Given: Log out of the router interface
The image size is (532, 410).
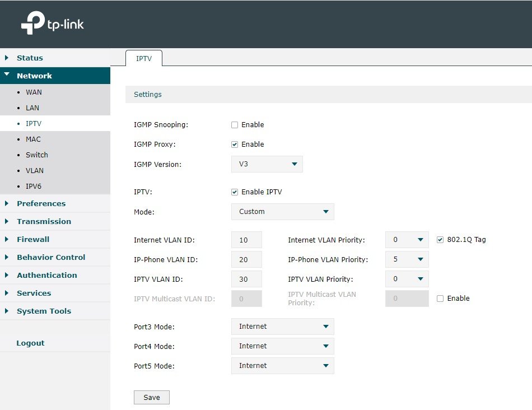Looking at the screenshot, I should click(31, 343).
